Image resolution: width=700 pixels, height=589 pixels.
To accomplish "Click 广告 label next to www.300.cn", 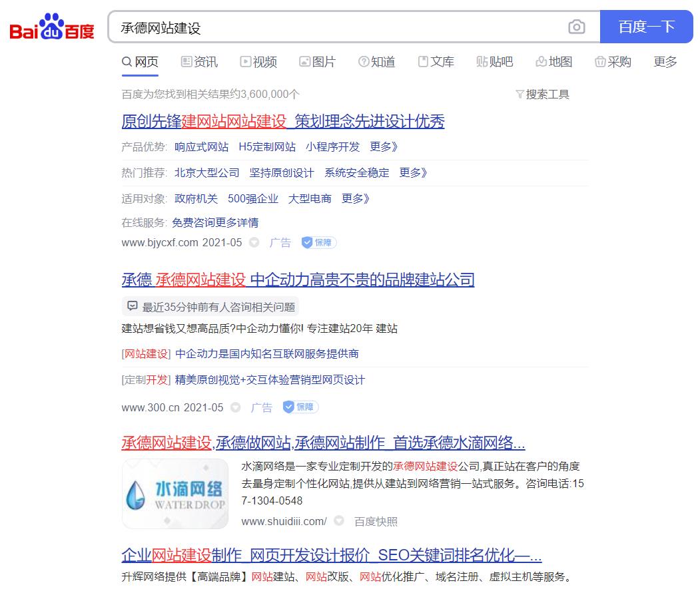I will coord(262,407).
